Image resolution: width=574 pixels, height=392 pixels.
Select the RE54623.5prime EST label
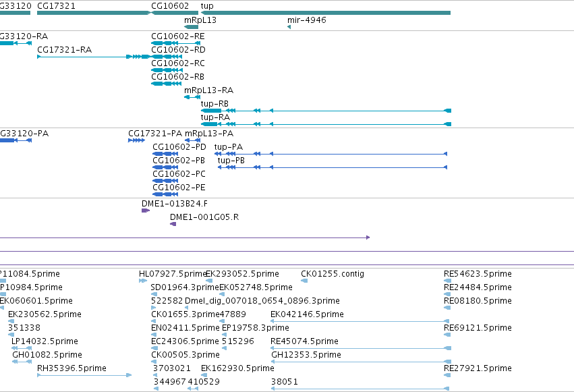coord(478,274)
